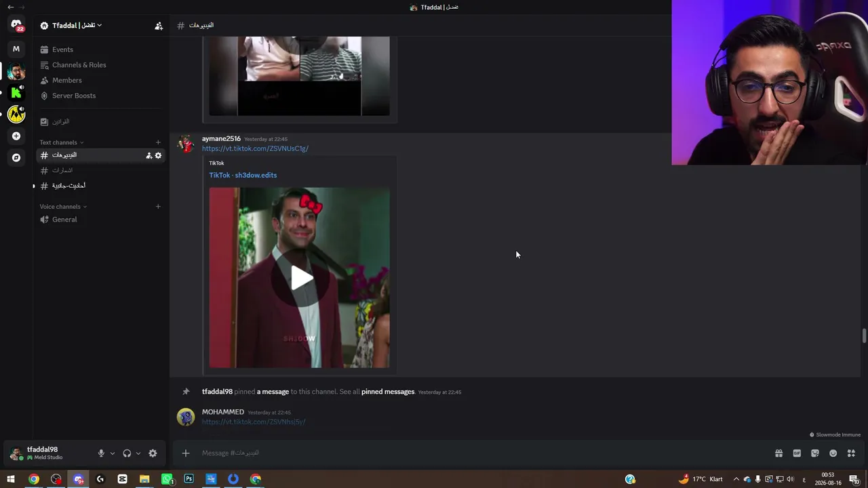
Task: Open the القوانين rules channel
Action: coord(100,121)
